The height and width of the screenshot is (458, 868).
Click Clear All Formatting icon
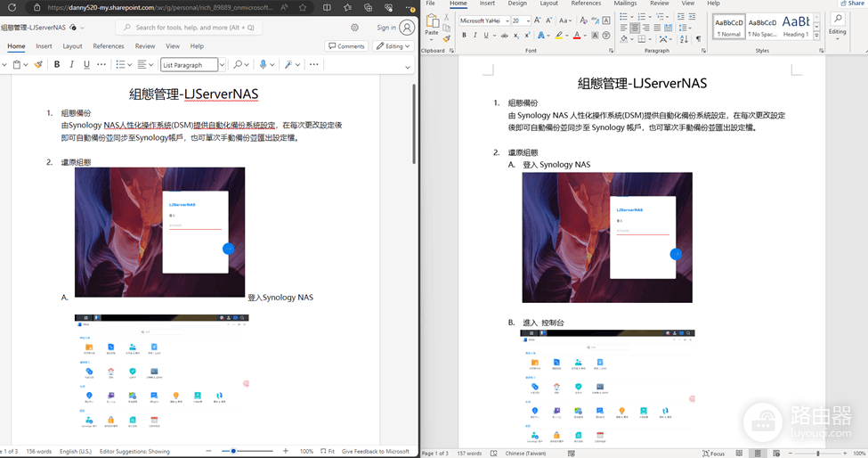[583, 20]
